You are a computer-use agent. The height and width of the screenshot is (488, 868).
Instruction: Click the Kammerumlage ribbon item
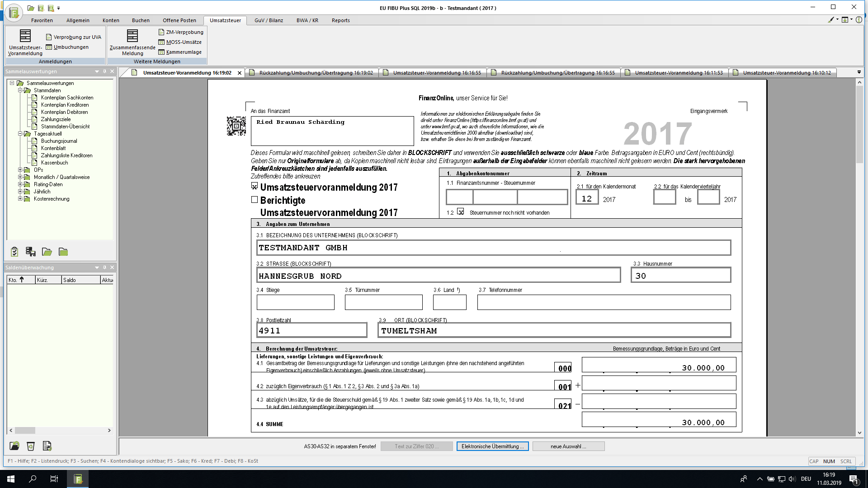pos(180,52)
